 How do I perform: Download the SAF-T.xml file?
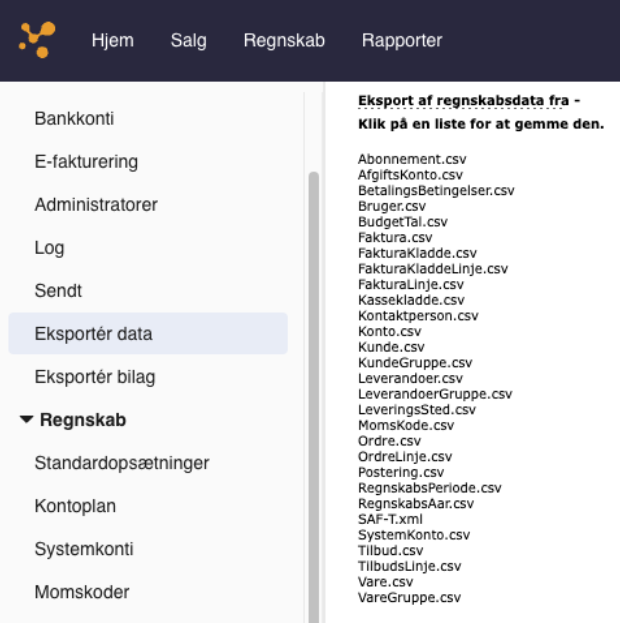pos(390,519)
